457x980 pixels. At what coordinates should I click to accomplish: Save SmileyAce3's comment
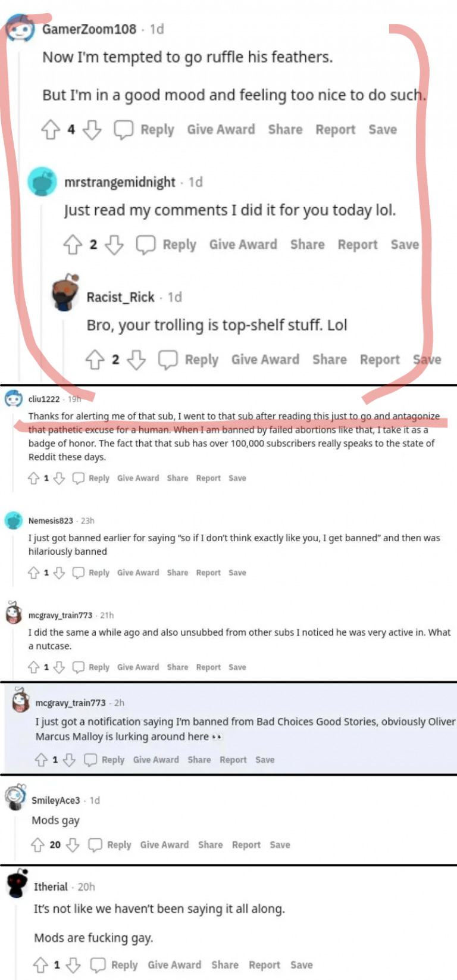tap(280, 845)
